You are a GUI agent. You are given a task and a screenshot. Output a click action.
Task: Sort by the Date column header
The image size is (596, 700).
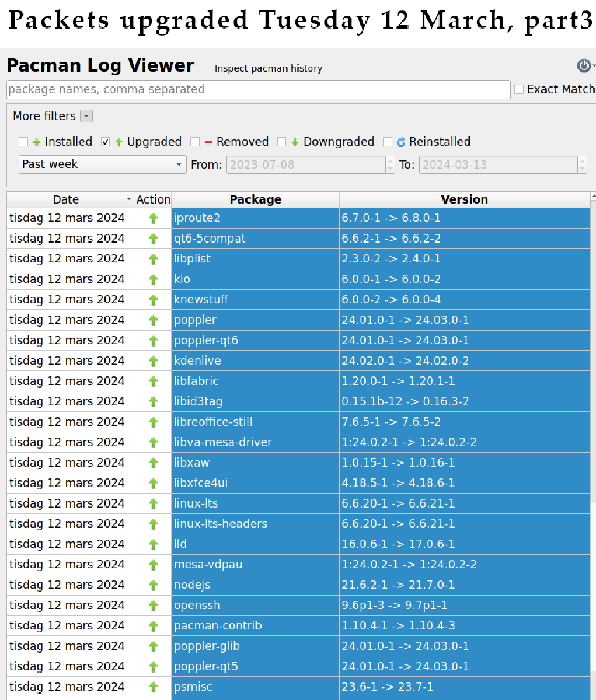pyautogui.click(x=66, y=199)
